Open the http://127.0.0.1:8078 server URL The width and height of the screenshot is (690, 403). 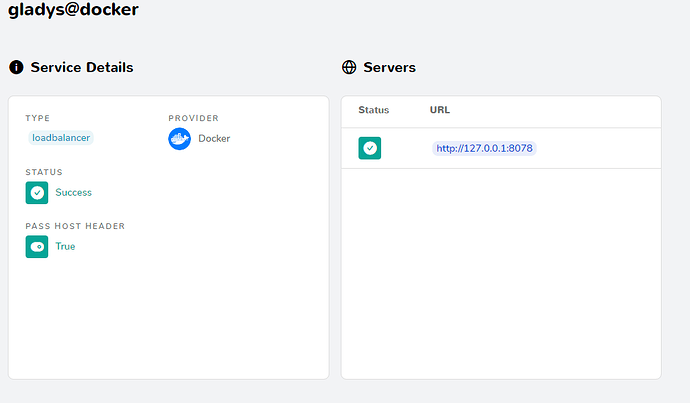pyautogui.click(x=484, y=148)
